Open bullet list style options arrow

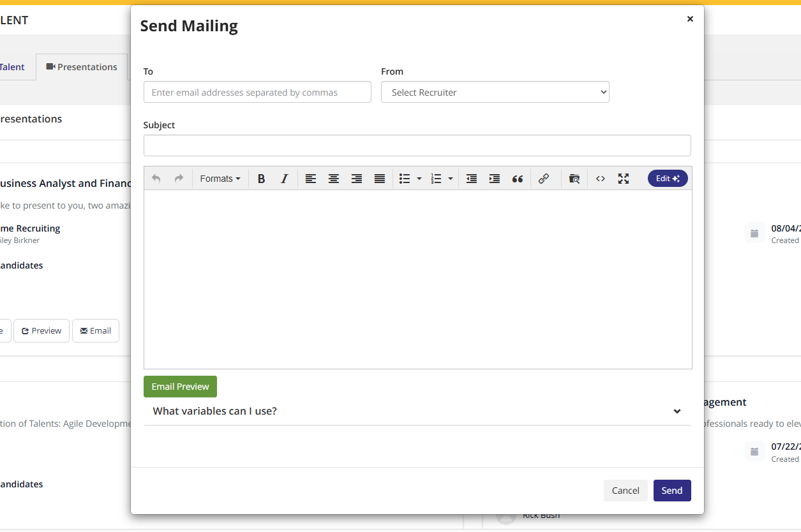(419, 179)
